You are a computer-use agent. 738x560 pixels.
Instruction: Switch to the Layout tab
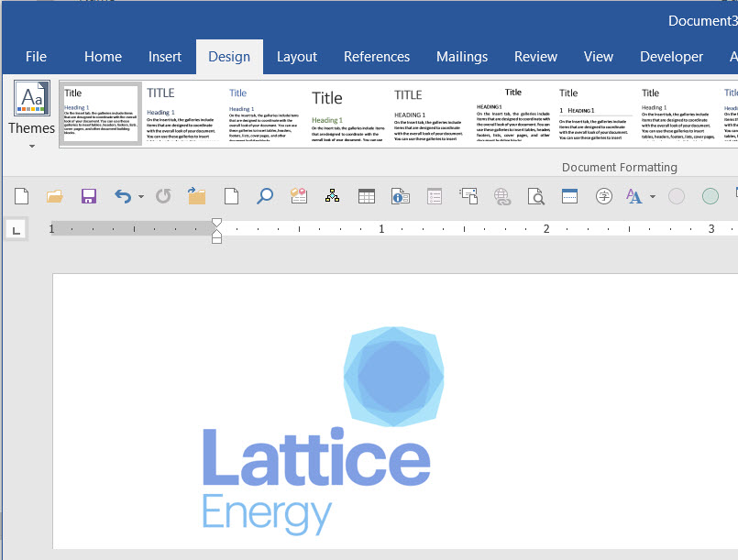click(x=297, y=57)
